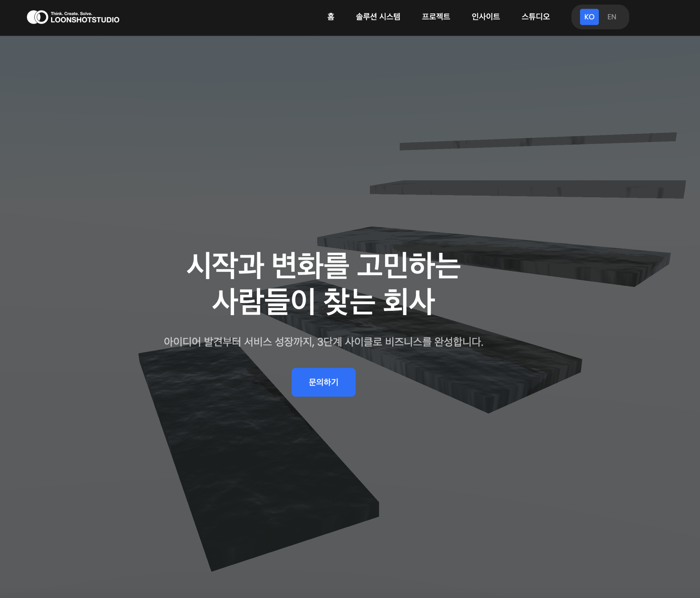Click the 'Think. Create. Solve.' tagline

[71, 13]
